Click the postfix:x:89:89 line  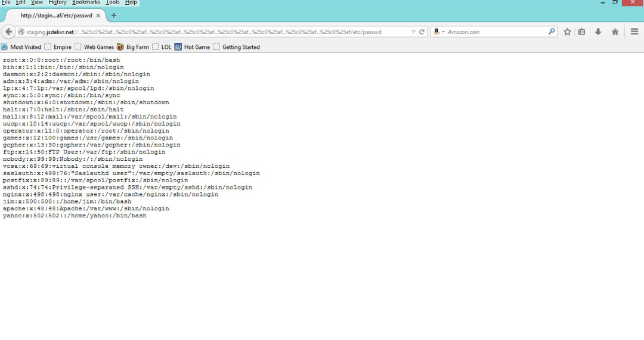point(95,180)
